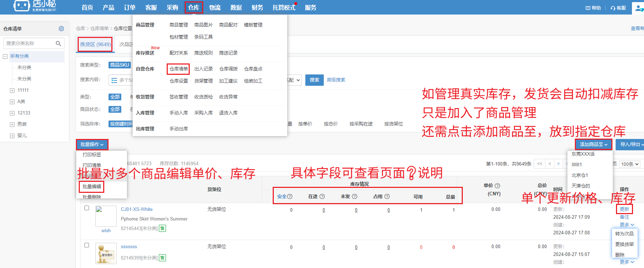The height and width of the screenshot is (268, 644).
Task: Click the sssssss product placeholder image
Action: pyautogui.click(x=106, y=253)
